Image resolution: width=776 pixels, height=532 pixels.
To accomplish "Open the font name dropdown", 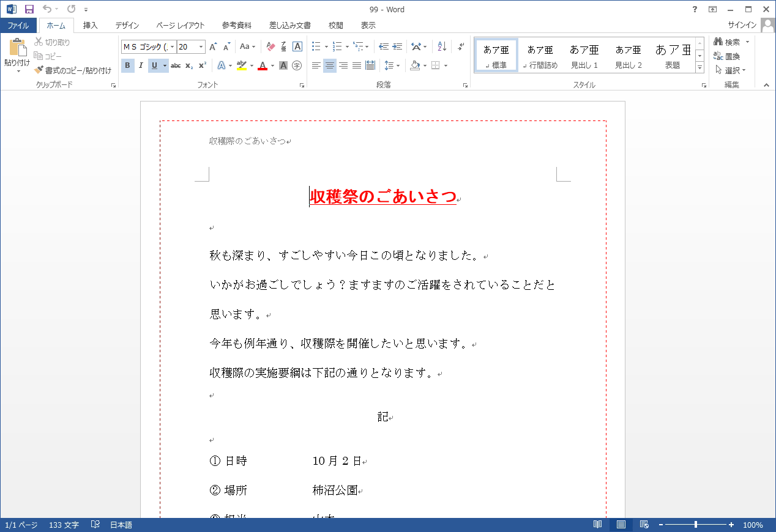I will click(173, 46).
